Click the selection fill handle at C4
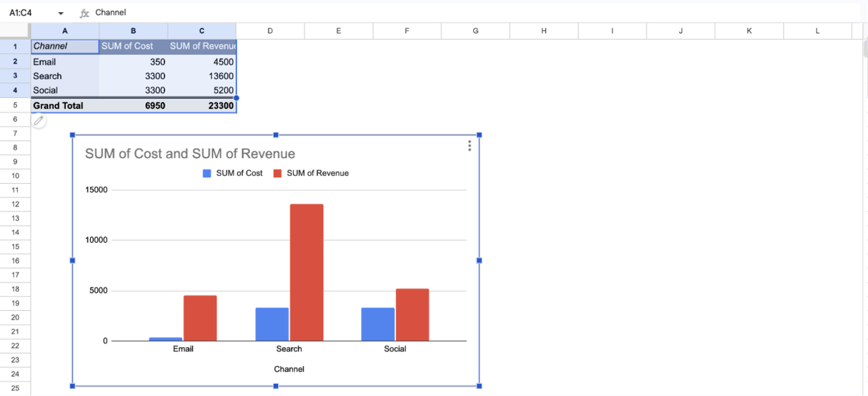This screenshot has height=396, width=868. pyautogui.click(x=236, y=98)
